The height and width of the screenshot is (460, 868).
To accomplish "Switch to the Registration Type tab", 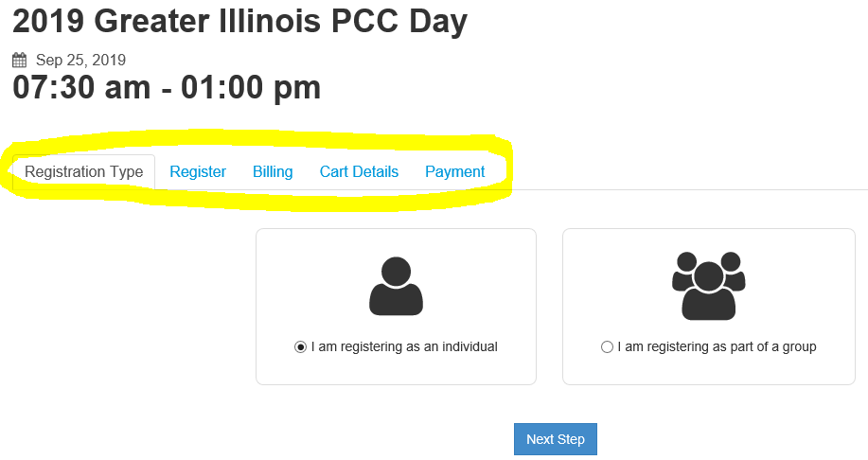I will pyautogui.click(x=83, y=172).
